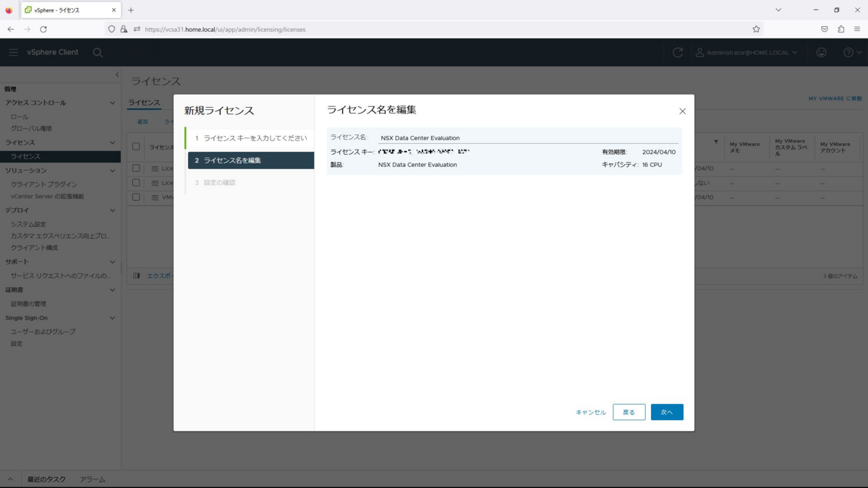Image resolution: width=868 pixels, height=488 pixels.
Task: Sort by My VMware カスタム ラベル column
Action: 790,147
